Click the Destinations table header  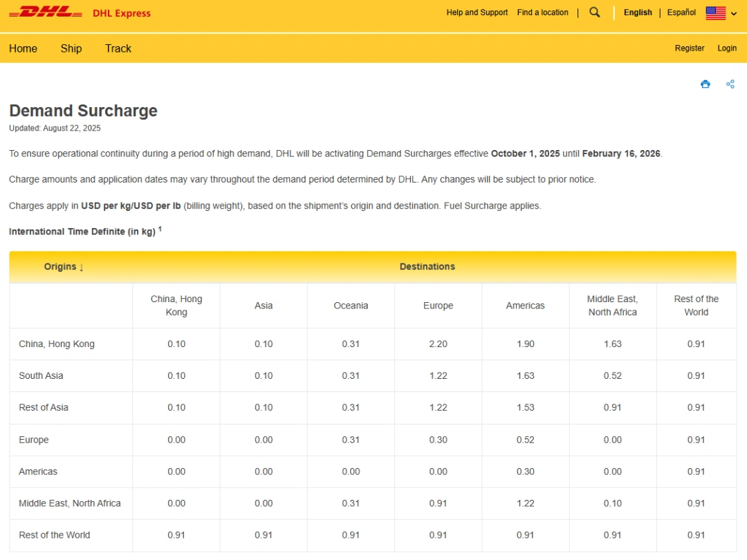click(427, 267)
